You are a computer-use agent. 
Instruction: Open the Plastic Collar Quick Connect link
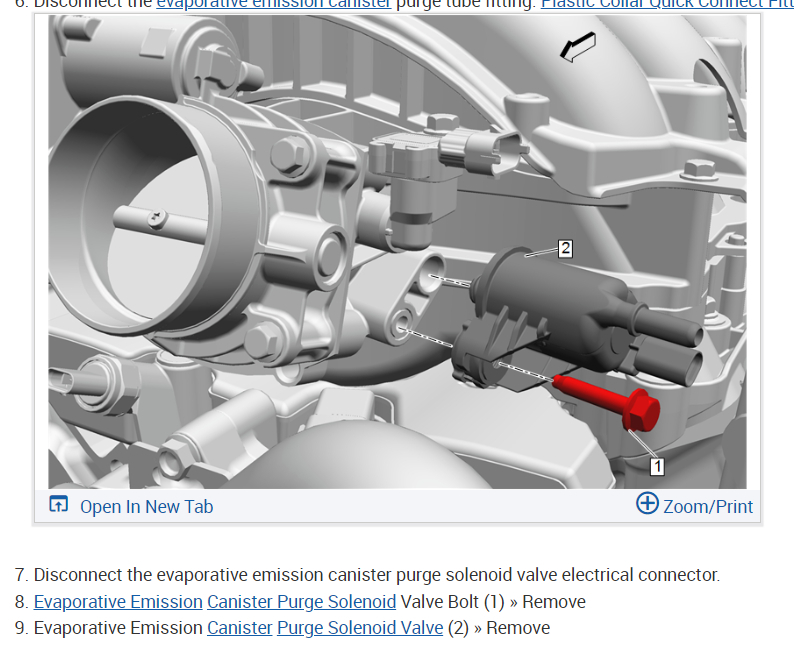(667, 4)
